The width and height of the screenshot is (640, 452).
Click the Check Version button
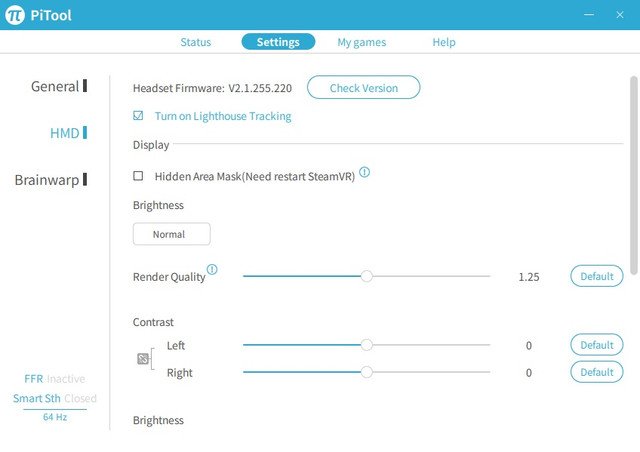point(363,87)
